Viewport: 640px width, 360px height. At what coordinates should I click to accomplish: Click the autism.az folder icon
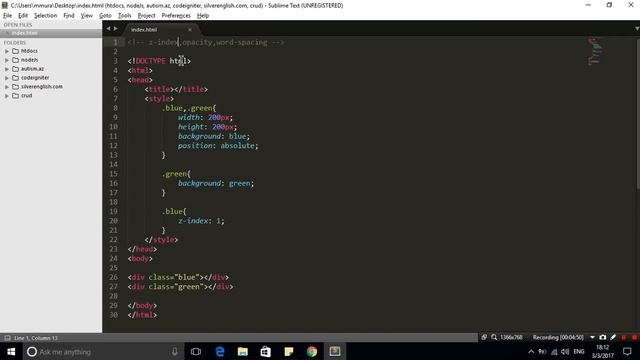[16, 69]
